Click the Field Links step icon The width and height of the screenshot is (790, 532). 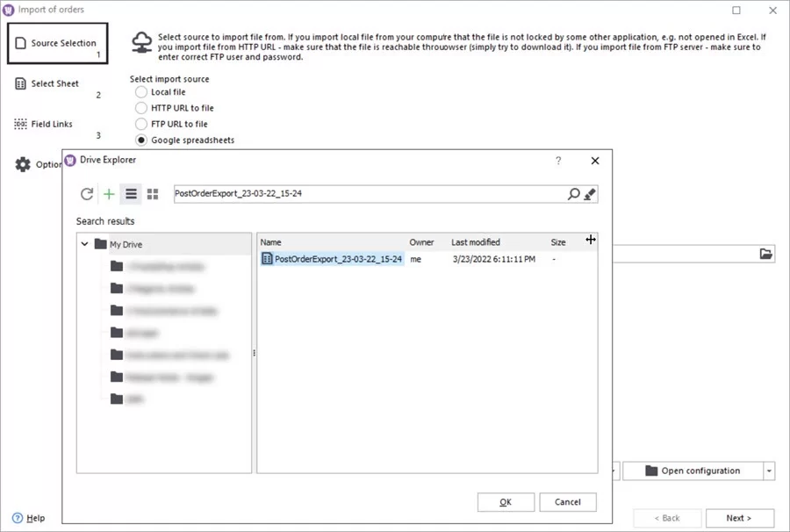(x=19, y=124)
